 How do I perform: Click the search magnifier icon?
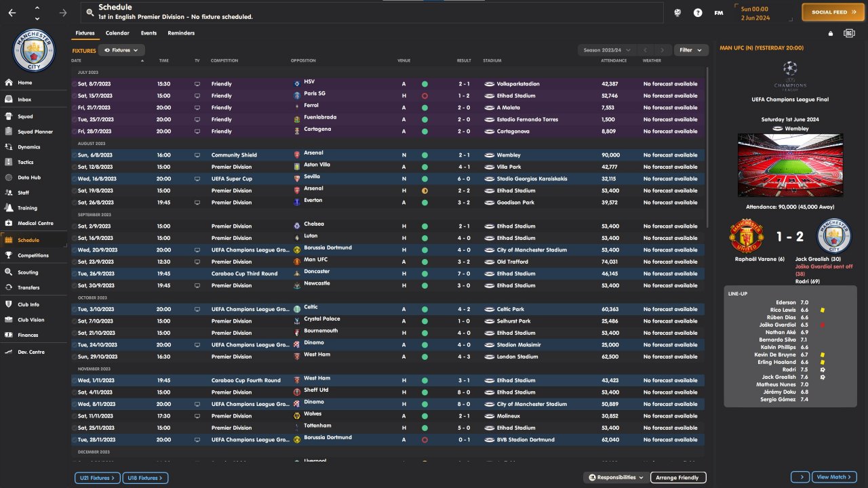click(90, 12)
